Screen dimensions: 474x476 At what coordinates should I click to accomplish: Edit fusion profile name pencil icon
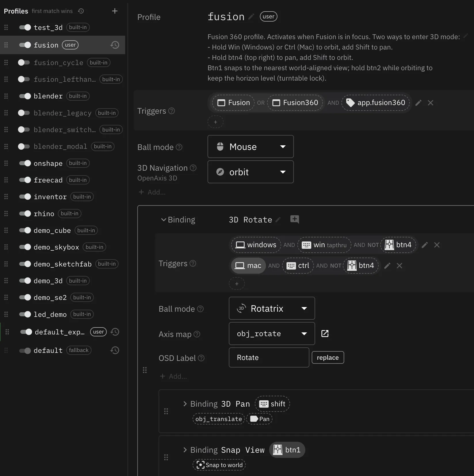(x=251, y=17)
